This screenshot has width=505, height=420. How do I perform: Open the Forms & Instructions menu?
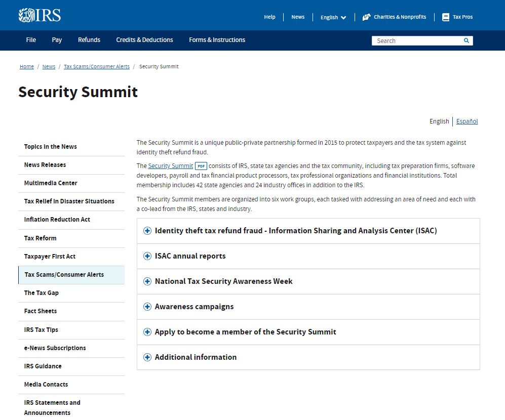[217, 40]
